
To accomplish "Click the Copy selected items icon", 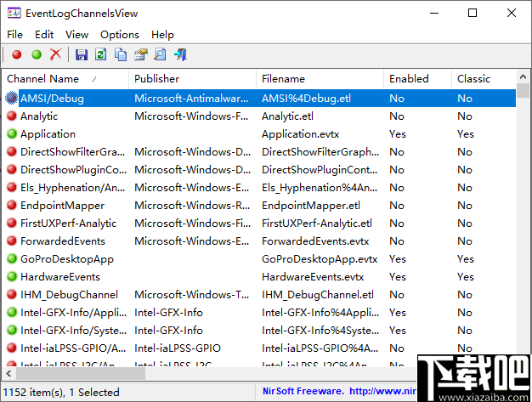I will click(121, 54).
